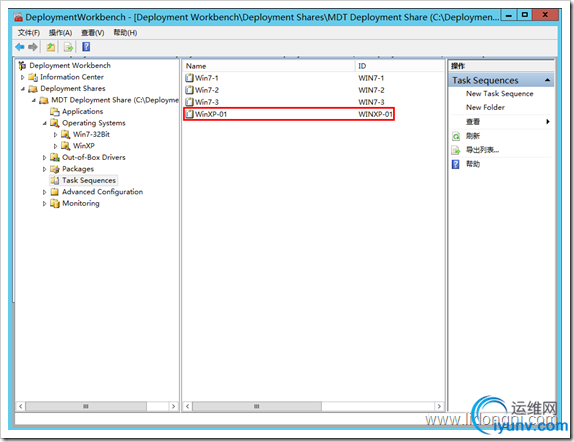Select the Task Sequences tree item

89,180
